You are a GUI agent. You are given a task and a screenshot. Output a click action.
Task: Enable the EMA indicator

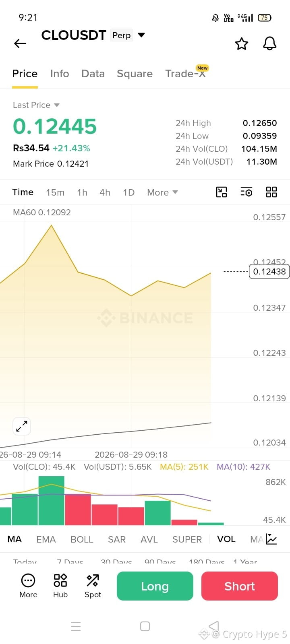[x=46, y=539]
